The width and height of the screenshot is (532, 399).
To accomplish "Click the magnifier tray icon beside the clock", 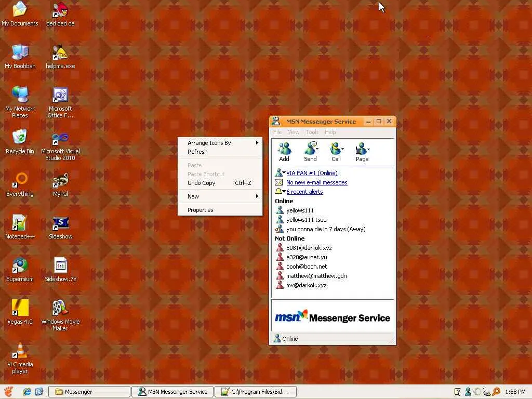I will click(x=496, y=392).
